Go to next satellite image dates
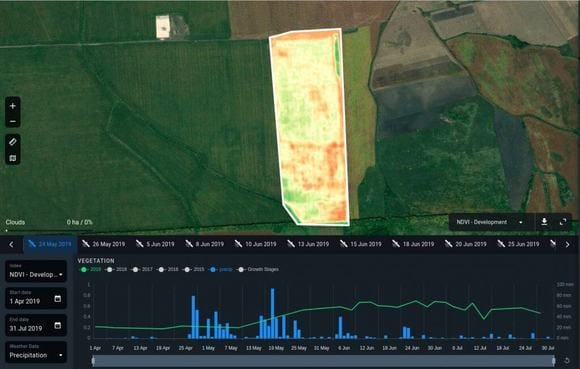The height and width of the screenshot is (369, 580). click(x=567, y=244)
